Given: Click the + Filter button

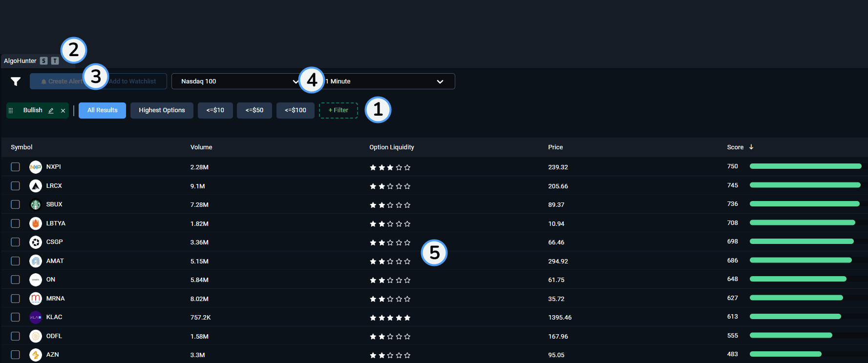Looking at the screenshot, I should coord(339,110).
